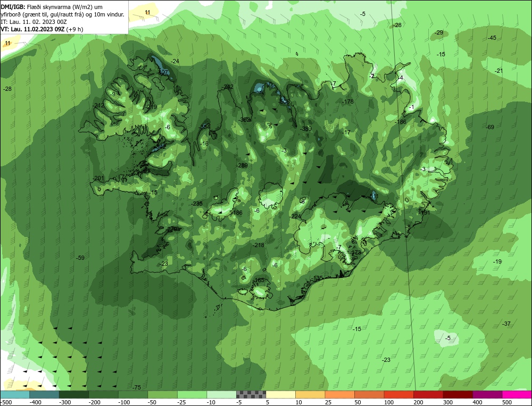Select the -242 map value
This screenshot has width=532, height=406.
tap(227, 87)
